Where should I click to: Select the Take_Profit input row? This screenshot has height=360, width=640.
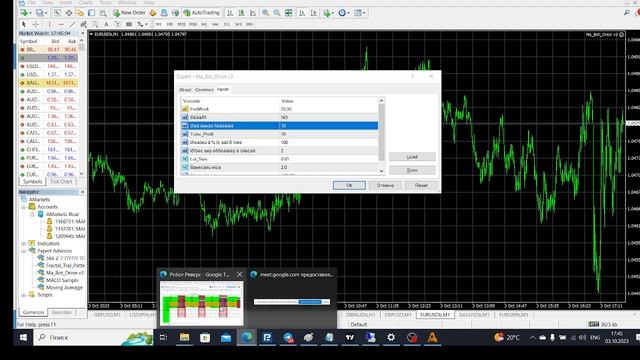pyautogui.click(x=280, y=134)
